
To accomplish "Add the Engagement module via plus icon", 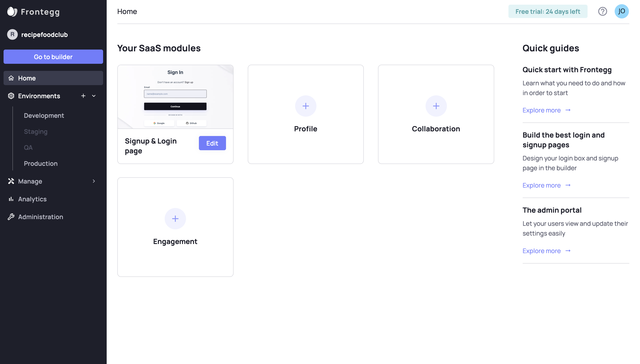I will pyautogui.click(x=175, y=219).
